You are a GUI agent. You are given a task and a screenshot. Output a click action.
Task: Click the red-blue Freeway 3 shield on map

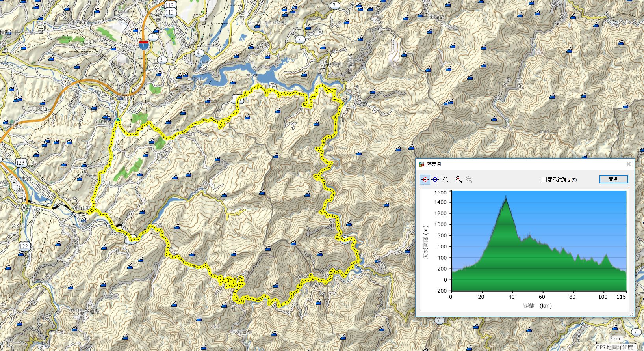pos(144,44)
